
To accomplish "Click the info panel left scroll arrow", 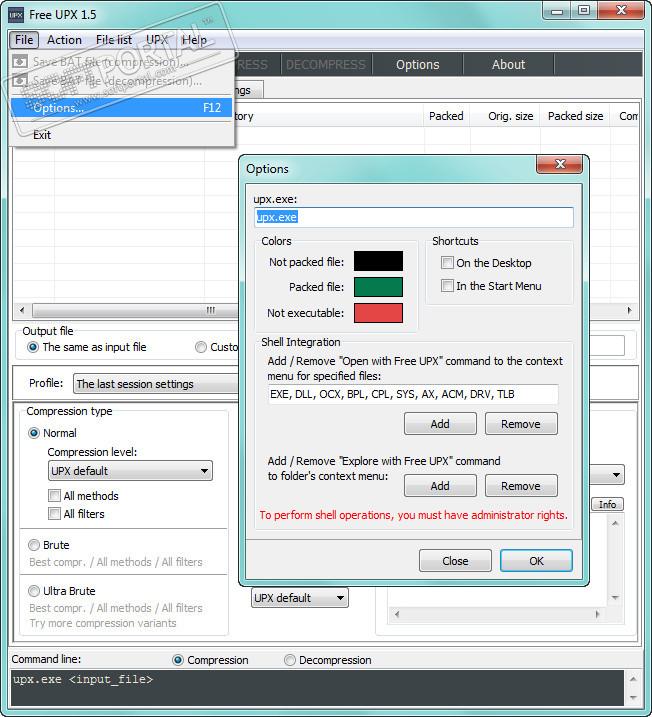I will pos(396,614).
